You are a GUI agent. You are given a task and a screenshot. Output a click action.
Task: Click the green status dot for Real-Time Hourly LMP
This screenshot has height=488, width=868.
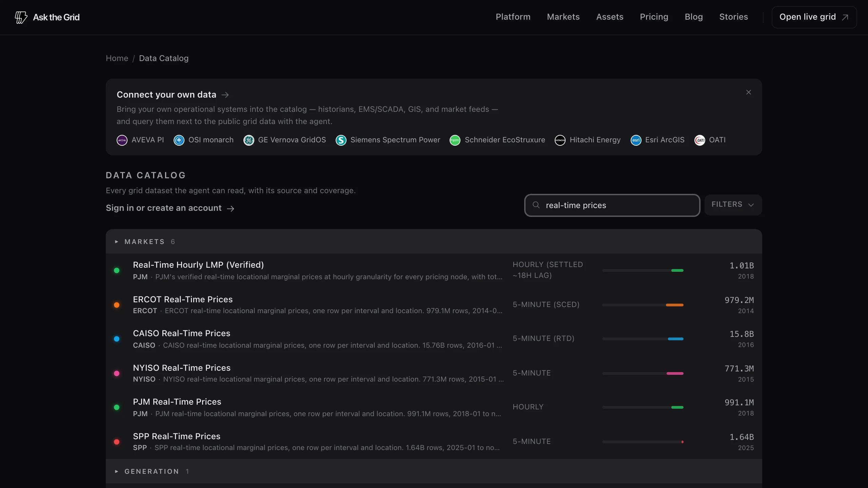[x=117, y=270]
